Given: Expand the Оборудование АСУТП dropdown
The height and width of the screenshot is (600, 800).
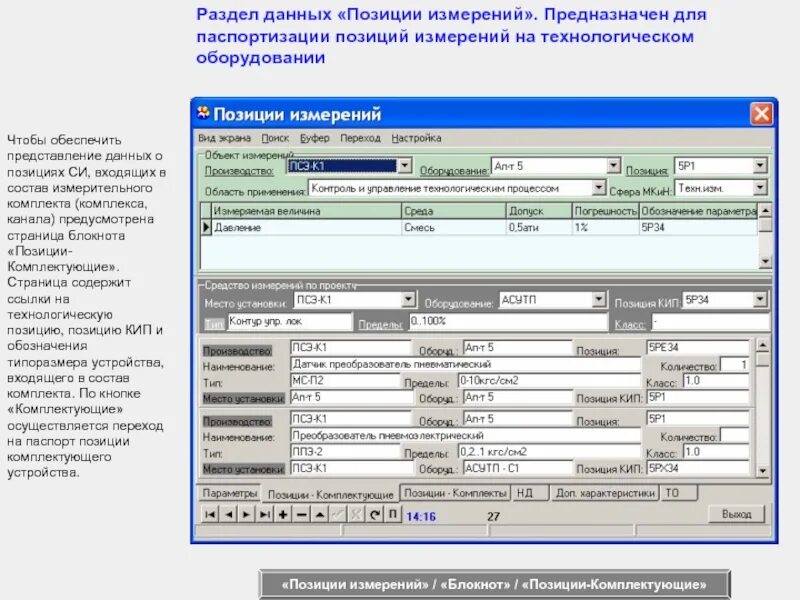Looking at the screenshot, I should [599, 299].
